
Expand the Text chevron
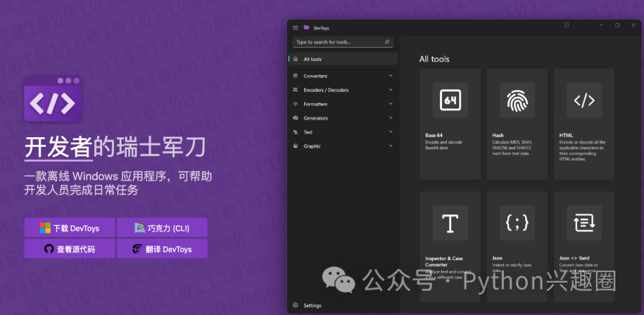(x=391, y=131)
